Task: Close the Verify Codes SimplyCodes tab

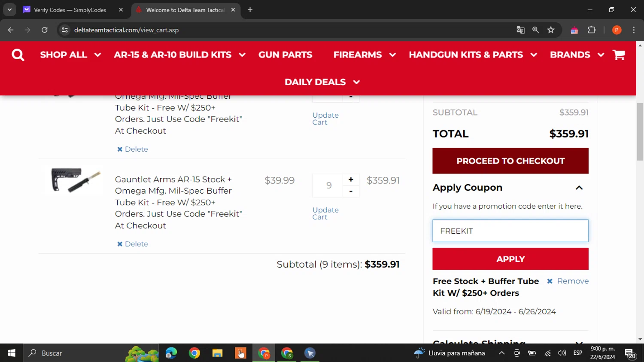Action: pos(121,10)
